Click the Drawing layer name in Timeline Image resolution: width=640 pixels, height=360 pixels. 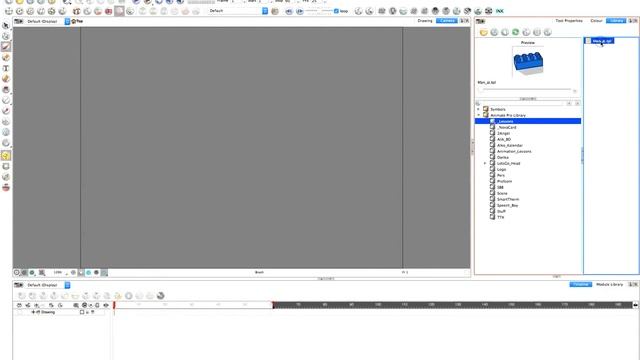click(47, 312)
